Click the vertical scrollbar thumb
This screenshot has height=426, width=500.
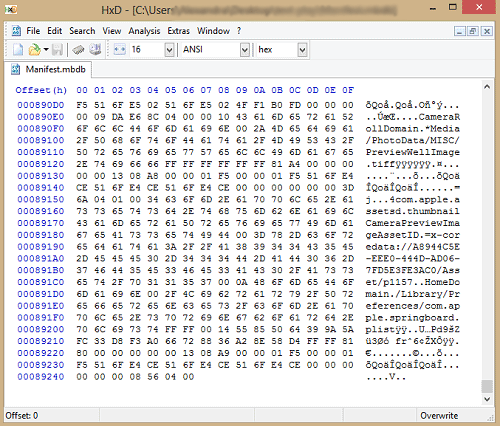(x=487, y=386)
